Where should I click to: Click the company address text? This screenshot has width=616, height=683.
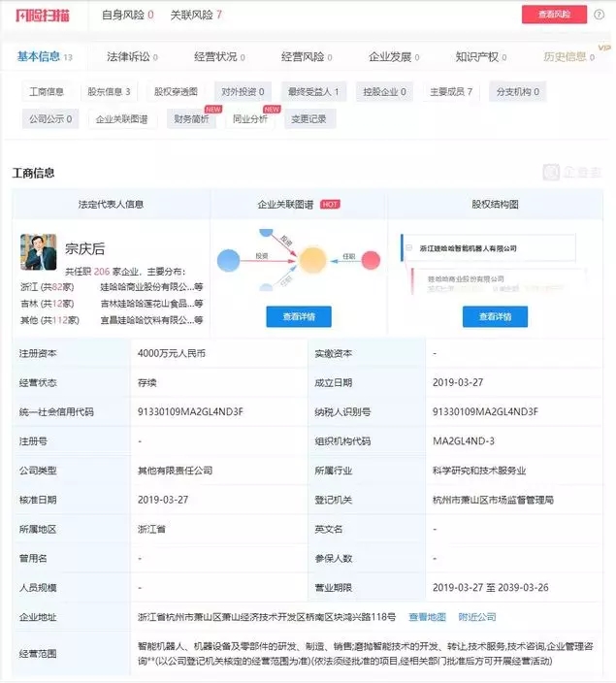click(267, 617)
